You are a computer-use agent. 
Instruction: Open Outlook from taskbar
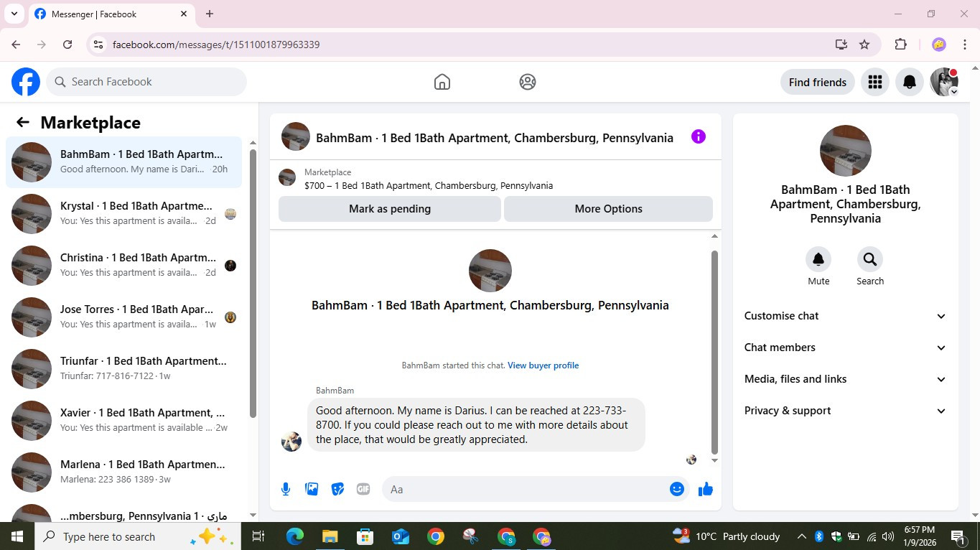pos(400,536)
